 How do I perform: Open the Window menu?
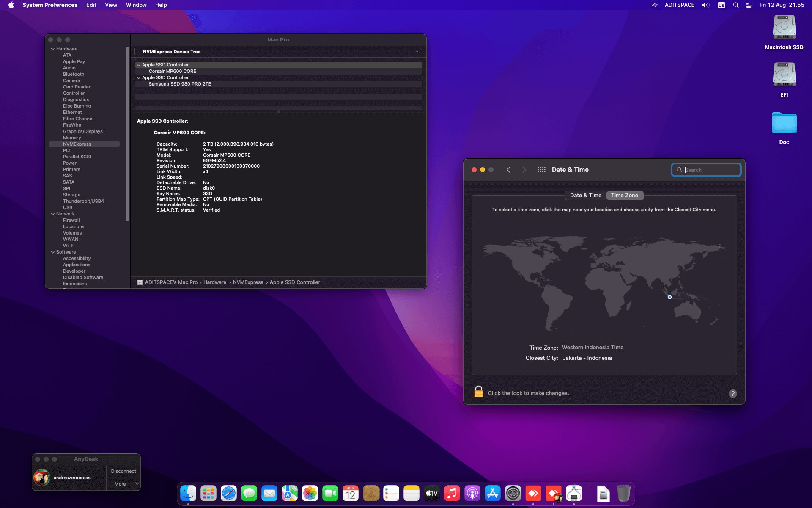136,5
